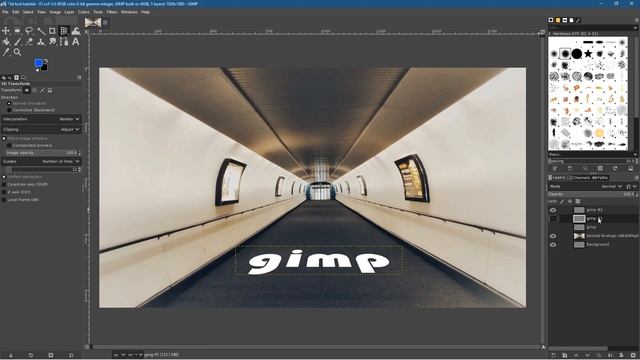Reset colors to default black and white

(37, 70)
